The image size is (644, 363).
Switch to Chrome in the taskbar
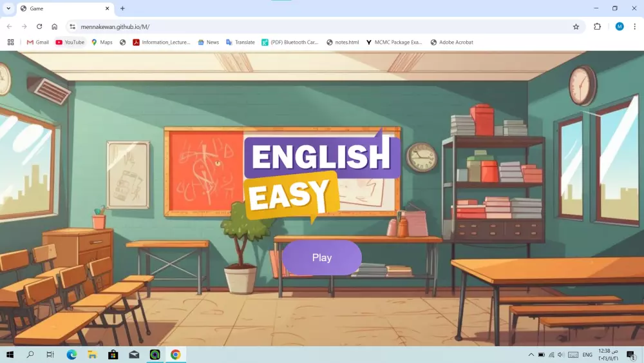click(x=175, y=355)
